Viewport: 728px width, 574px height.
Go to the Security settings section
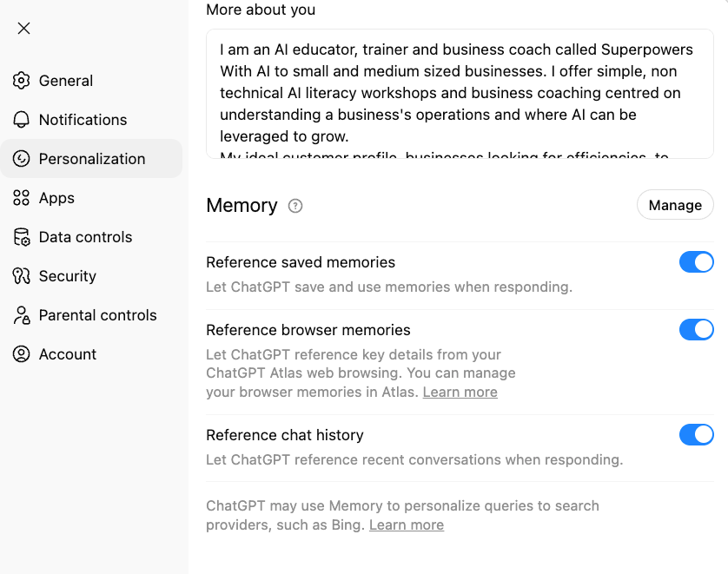pos(67,276)
